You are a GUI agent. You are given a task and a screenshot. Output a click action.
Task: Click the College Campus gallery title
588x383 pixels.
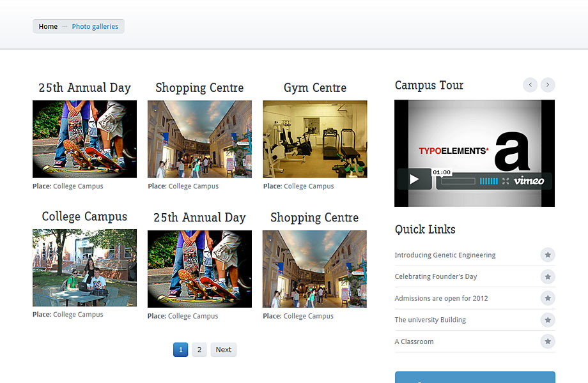(x=84, y=217)
